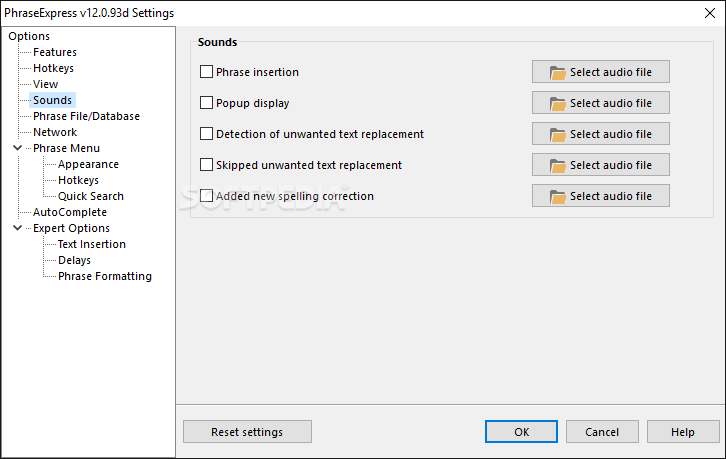
Task: Enable Skipped unwanted text replacement sound
Action: [x=207, y=165]
